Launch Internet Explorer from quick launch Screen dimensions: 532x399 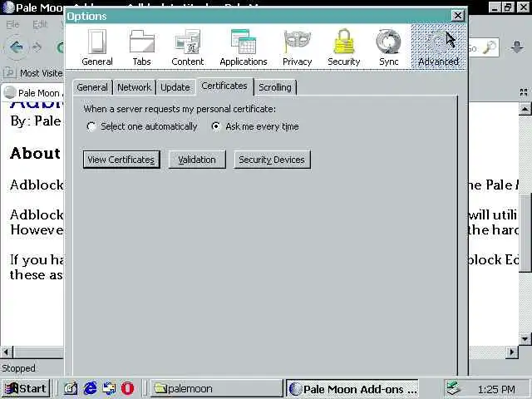point(90,388)
